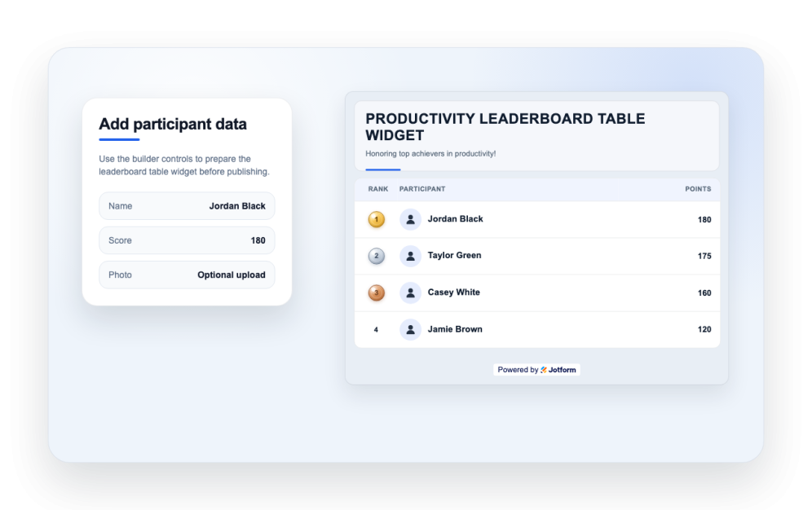
Task: Click the RANK column header
Action: coord(378,189)
